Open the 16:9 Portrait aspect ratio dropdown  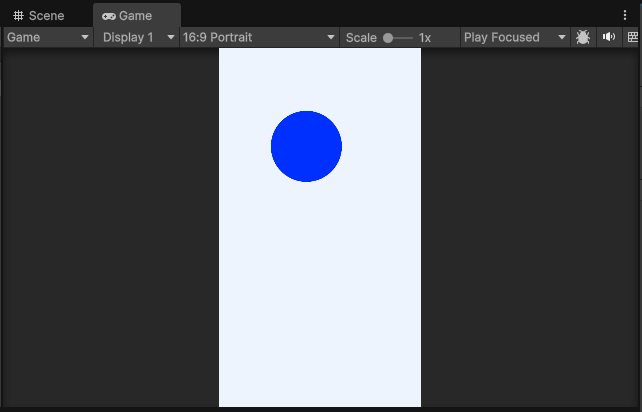click(x=258, y=37)
